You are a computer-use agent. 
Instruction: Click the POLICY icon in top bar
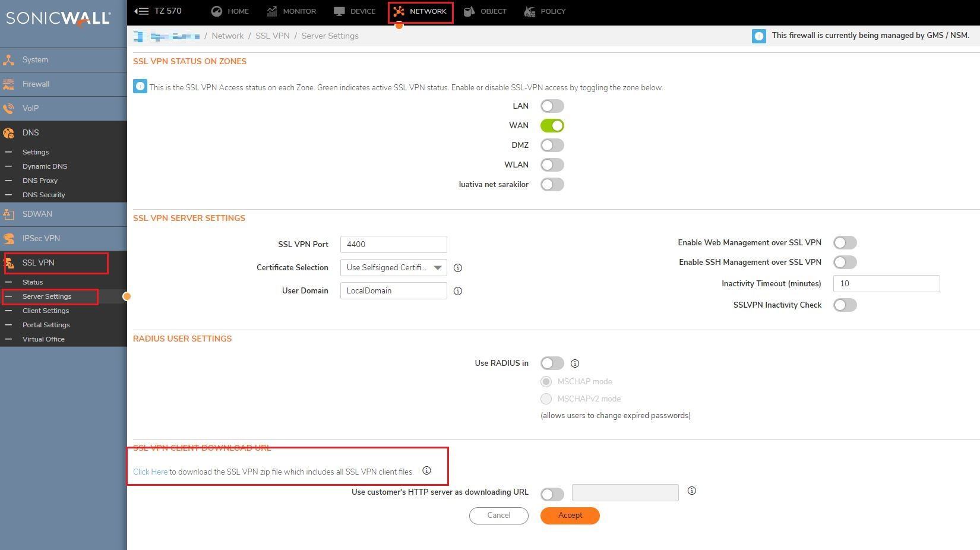(x=530, y=11)
